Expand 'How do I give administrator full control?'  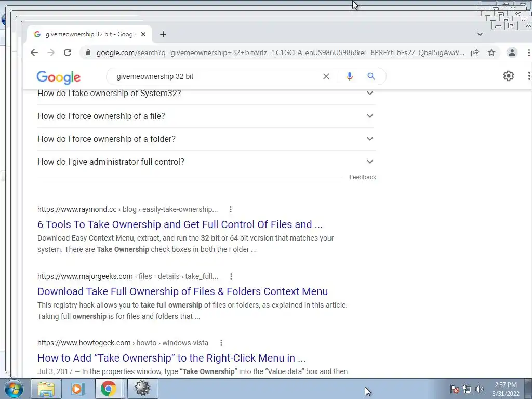tap(206, 162)
